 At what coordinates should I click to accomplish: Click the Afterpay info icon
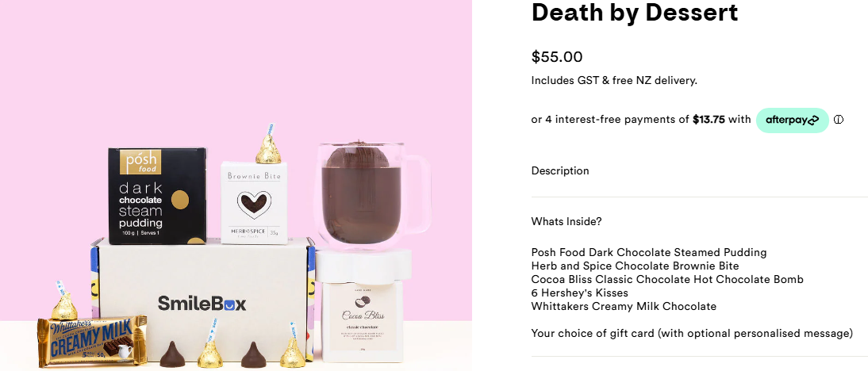coord(839,120)
